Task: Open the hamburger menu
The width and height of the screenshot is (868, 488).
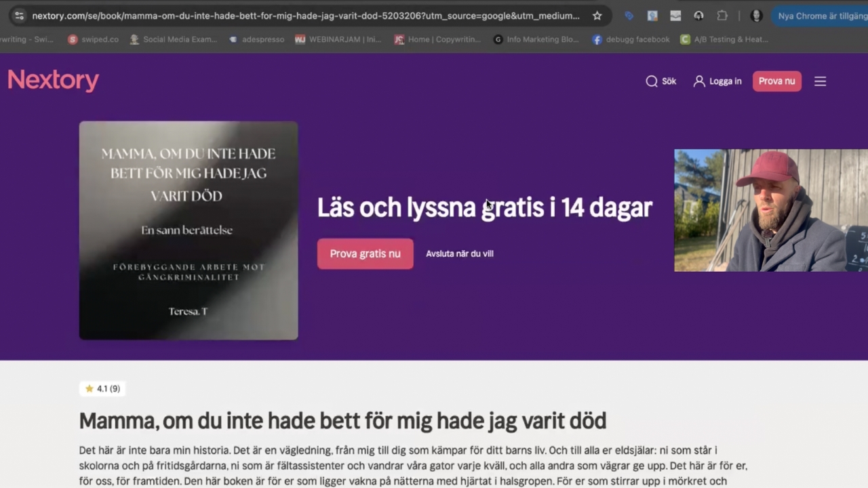Action: 820,81
